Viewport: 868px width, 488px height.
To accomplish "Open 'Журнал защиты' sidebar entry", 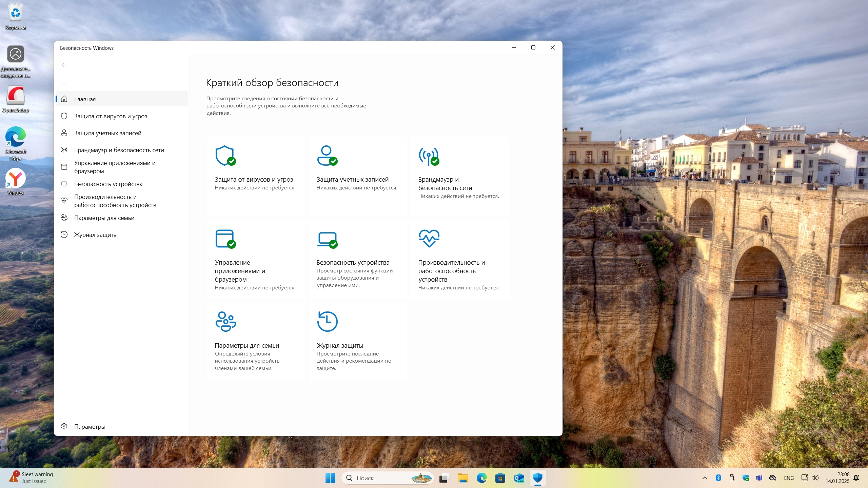I will coord(96,235).
